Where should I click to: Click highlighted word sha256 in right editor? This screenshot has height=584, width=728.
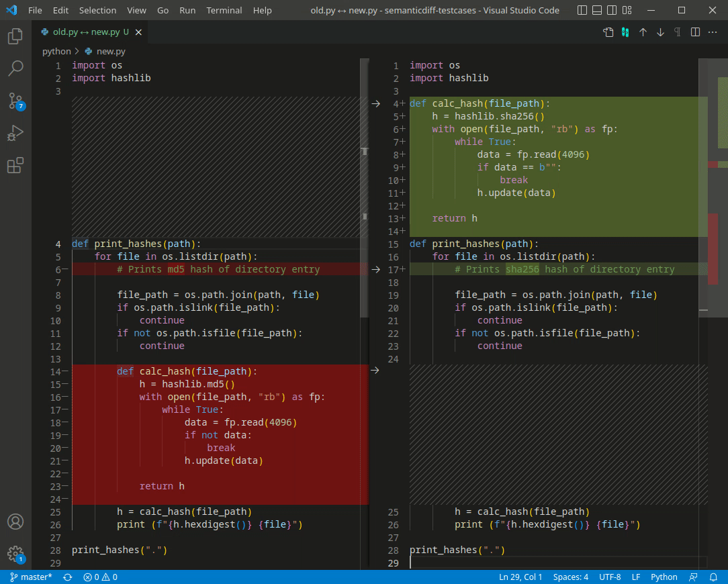pyautogui.click(x=522, y=269)
